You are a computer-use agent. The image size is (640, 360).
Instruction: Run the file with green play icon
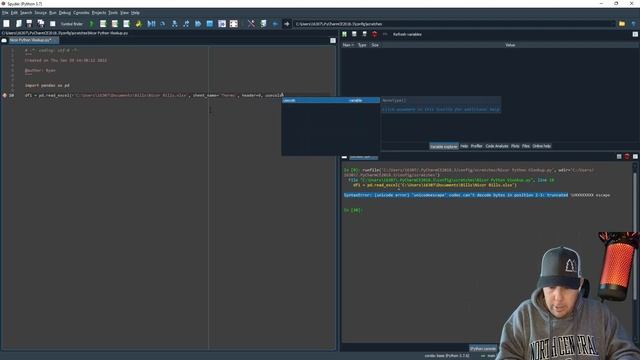[x=91, y=24]
